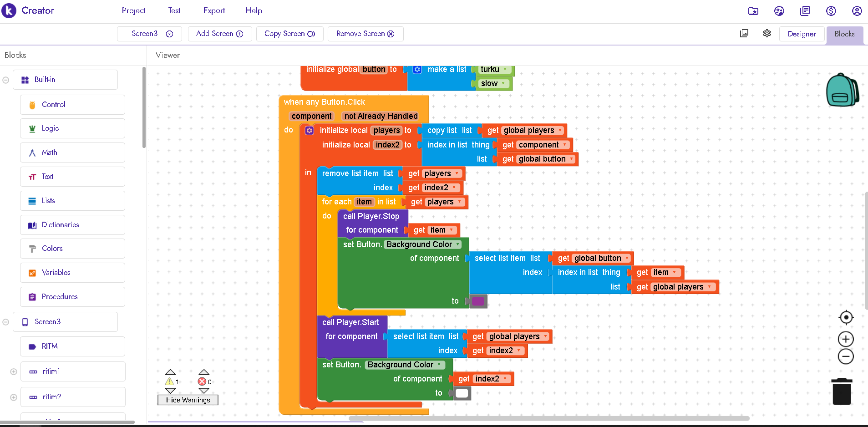Open the Export menu
The width and height of the screenshot is (868, 427).
click(214, 10)
